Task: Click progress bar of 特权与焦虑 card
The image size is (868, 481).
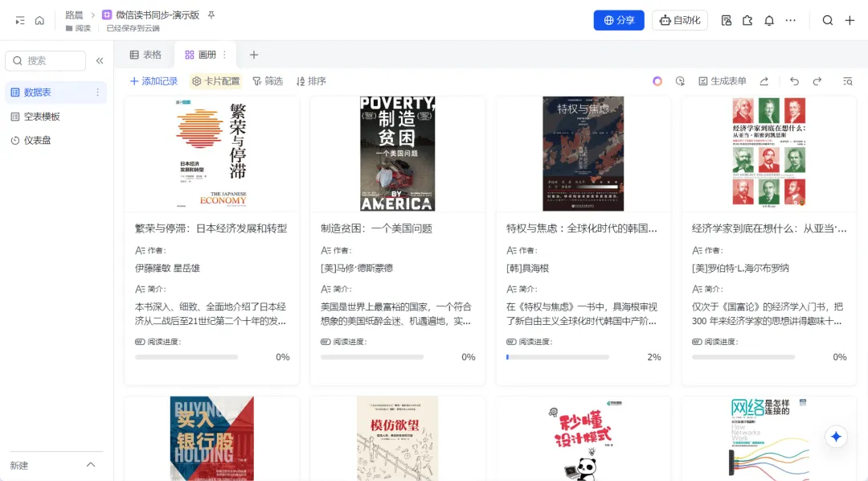Action: click(558, 357)
